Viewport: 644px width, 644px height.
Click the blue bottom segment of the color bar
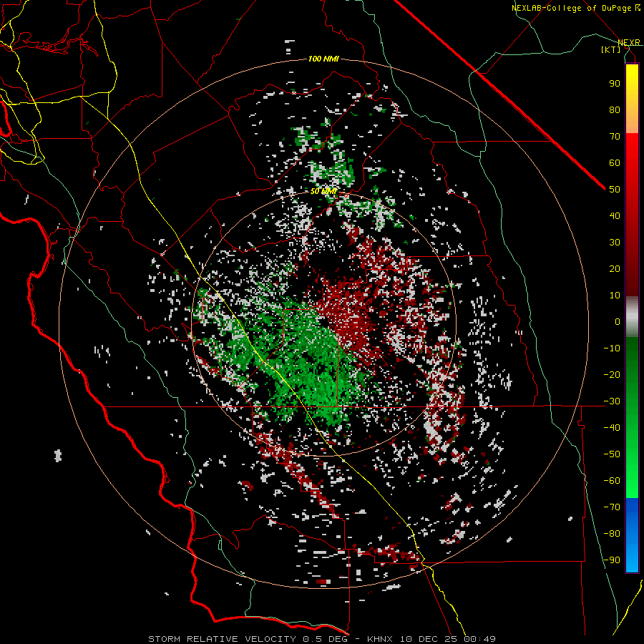pyautogui.click(x=632, y=535)
